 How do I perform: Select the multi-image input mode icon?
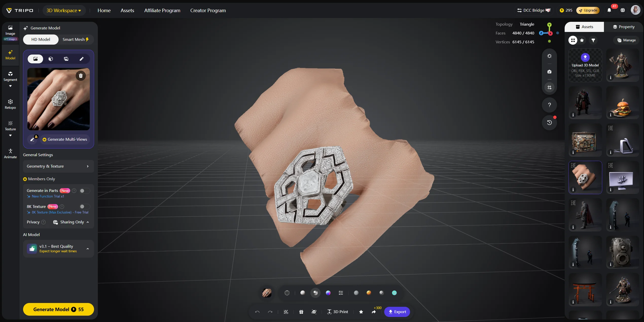66,59
